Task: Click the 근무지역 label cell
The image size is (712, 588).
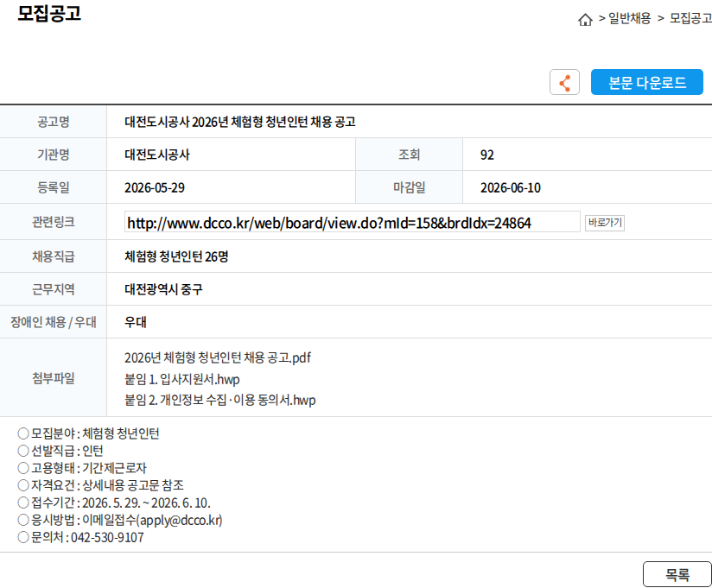Action: click(53, 289)
